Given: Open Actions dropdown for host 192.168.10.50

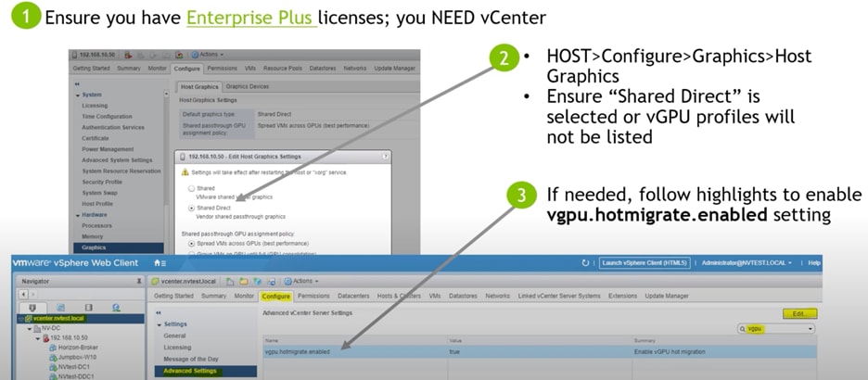Looking at the screenshot, I should pyautogui.click(x=208, y=55).
